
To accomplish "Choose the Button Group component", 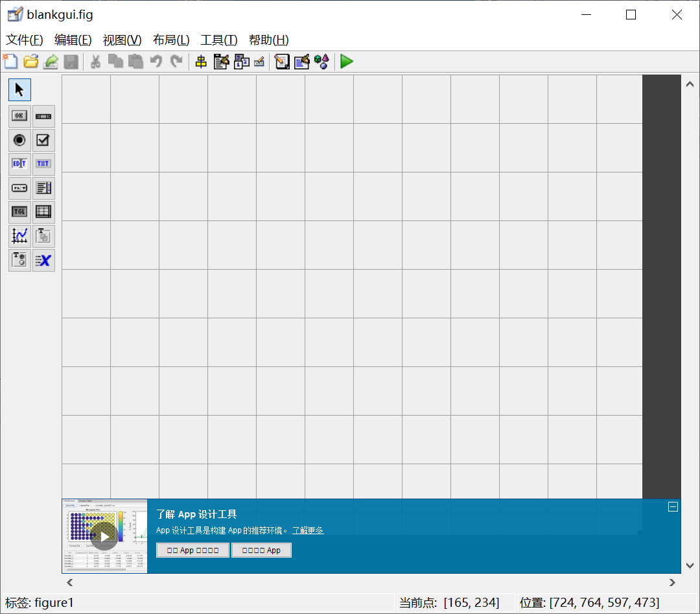I will tap(19, 260).
